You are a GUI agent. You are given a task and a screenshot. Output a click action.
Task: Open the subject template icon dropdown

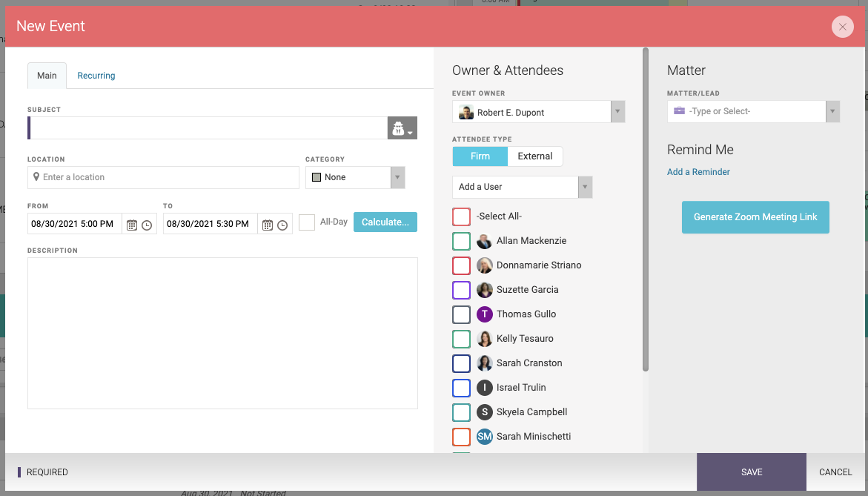click(x=402, y=128)
